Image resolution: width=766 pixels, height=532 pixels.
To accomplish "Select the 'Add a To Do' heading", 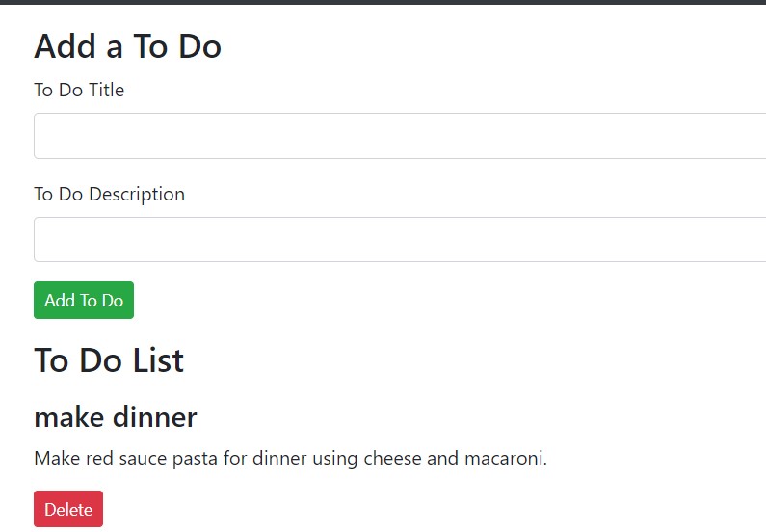I will [x=127, y=46].
